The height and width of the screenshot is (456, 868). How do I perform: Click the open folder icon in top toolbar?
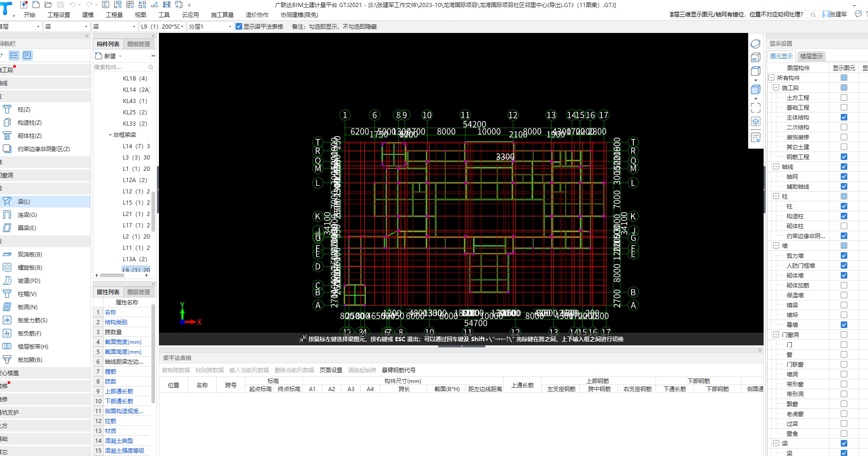(48, 5)
